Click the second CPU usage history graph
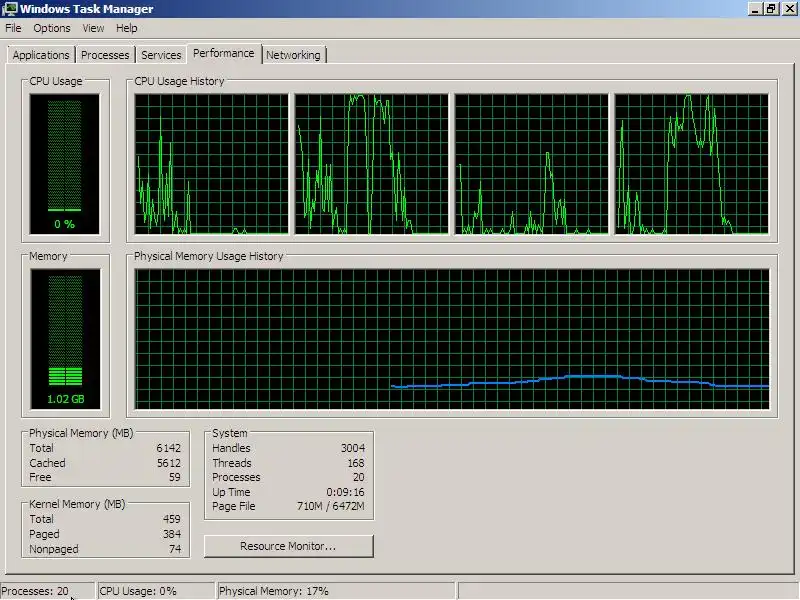Viewport: 800px width, 600px height. click(371, 164)
